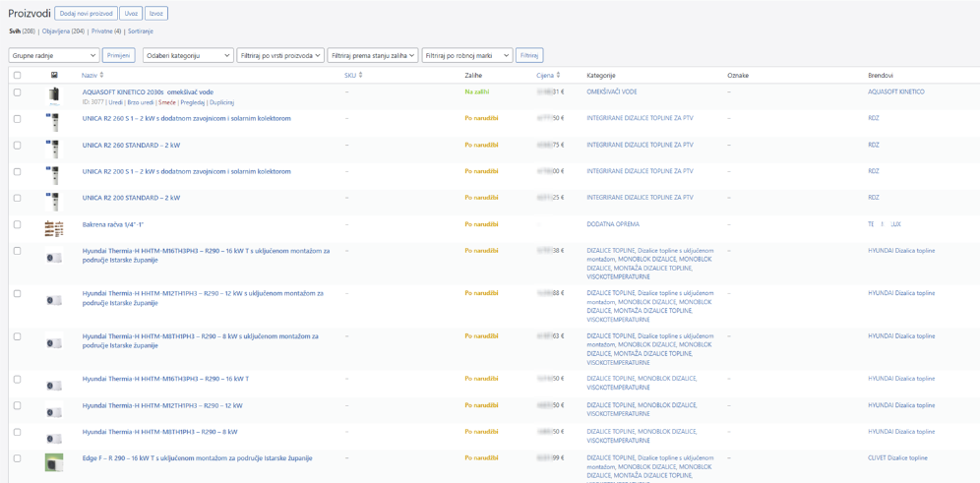Check the AQUASOFT KINETICO 2030s row checkbox

pyautogui.click(x=17, y=91)
